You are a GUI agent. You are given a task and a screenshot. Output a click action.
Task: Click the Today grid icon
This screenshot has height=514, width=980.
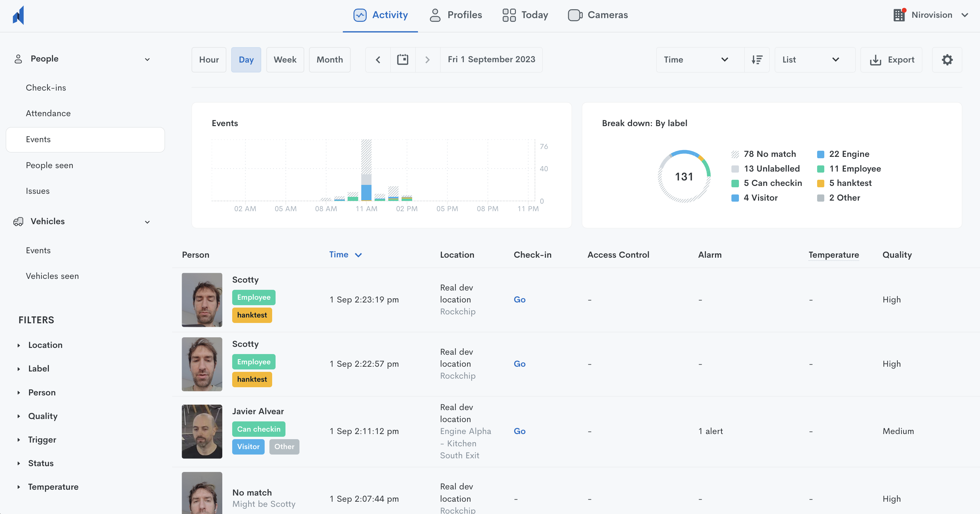[x=509, y=15]
